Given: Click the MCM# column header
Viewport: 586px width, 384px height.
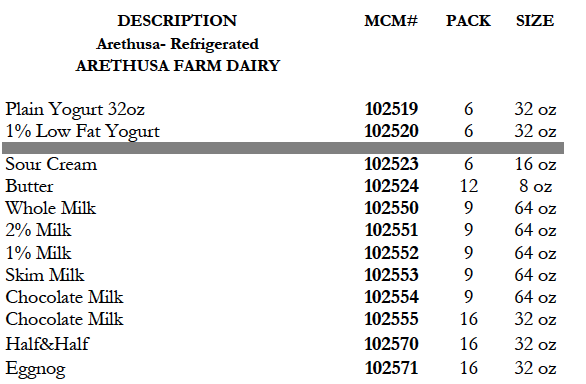Looking at the screenshot, I should 391,21.
